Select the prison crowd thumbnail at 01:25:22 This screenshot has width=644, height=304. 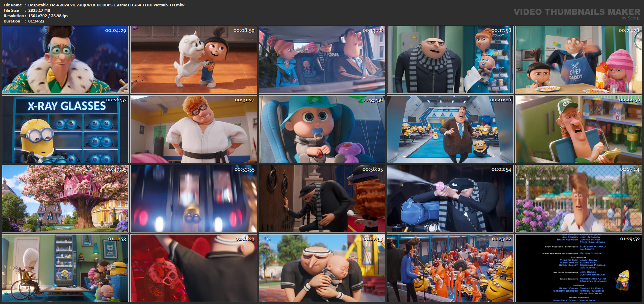coord(450,268)
